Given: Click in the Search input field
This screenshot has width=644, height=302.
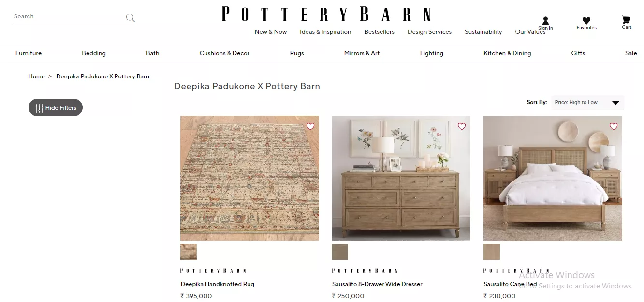Looking at the screenshot, I should coord(69,17).
